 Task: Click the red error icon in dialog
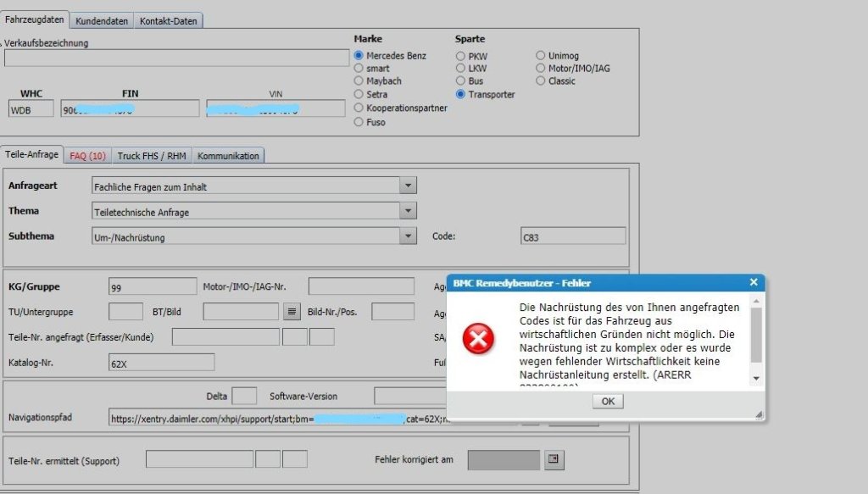coord(478,340)
